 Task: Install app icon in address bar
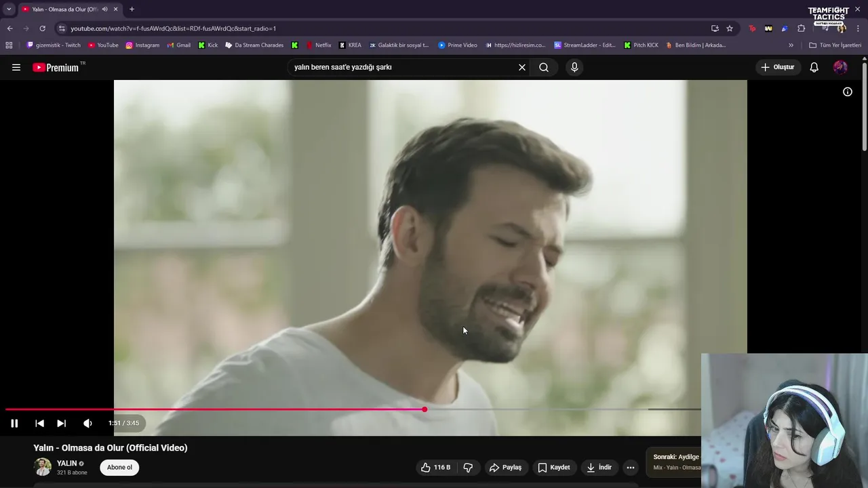715,28
